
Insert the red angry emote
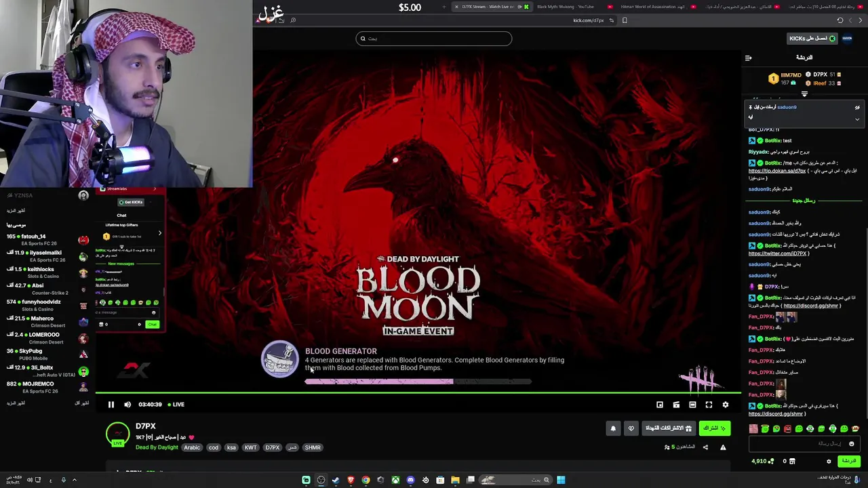787,429
